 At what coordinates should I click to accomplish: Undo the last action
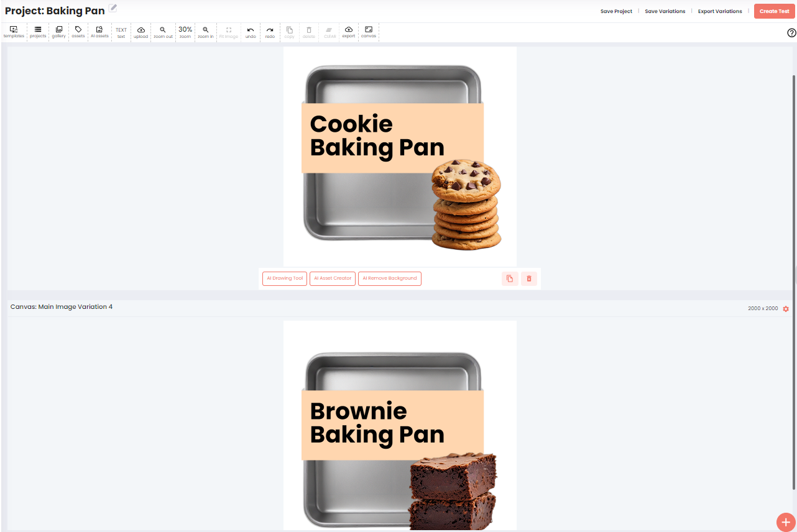251,32
